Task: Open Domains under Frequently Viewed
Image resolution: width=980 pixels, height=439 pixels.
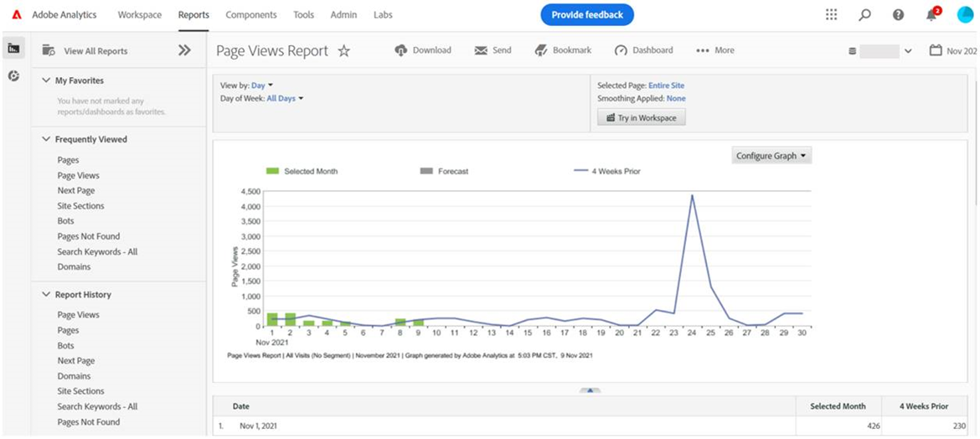Action: pyautogui.click(x=74, y=266)
